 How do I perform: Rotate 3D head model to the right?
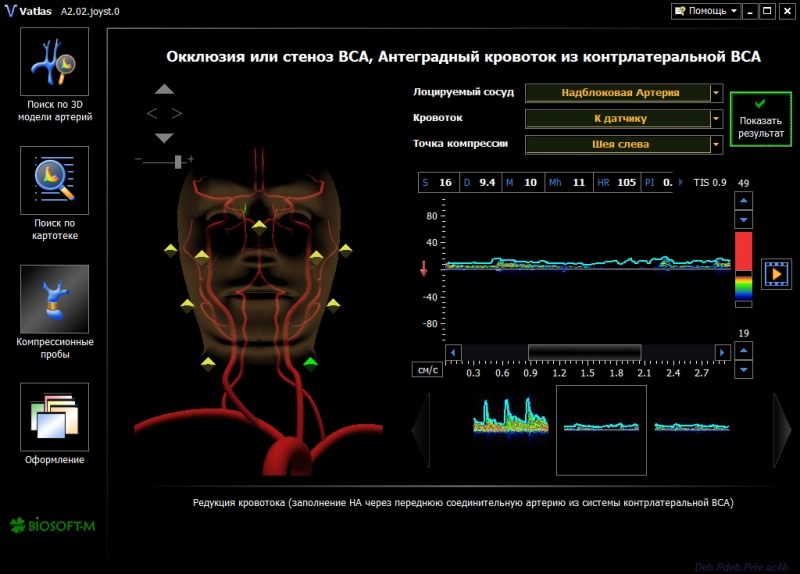[177, 114]
